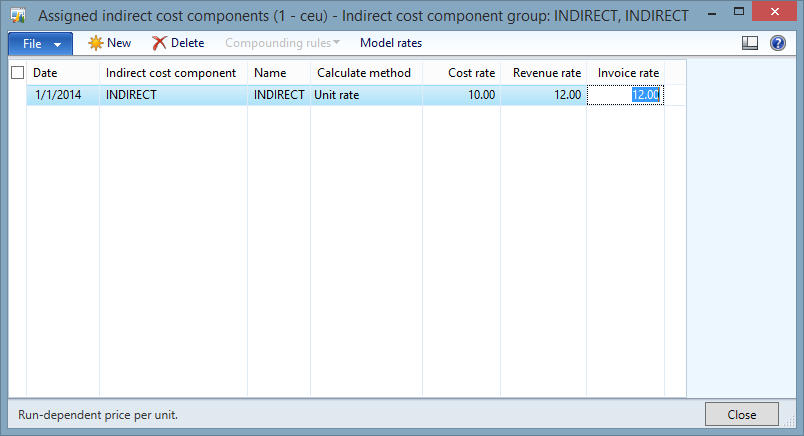This screenshot has width=804, height=436.
Task: Click the Indirect cost component column header
Action: (x=171, y=73)
